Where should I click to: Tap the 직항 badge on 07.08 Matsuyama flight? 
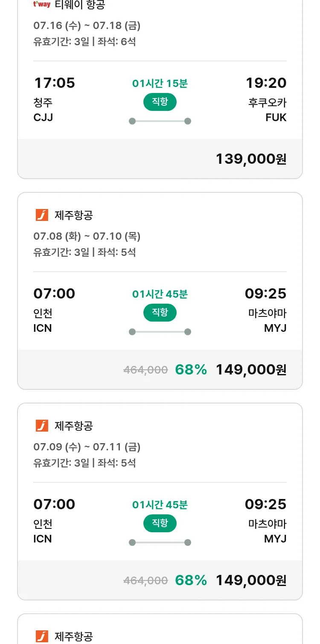(160, 313)
